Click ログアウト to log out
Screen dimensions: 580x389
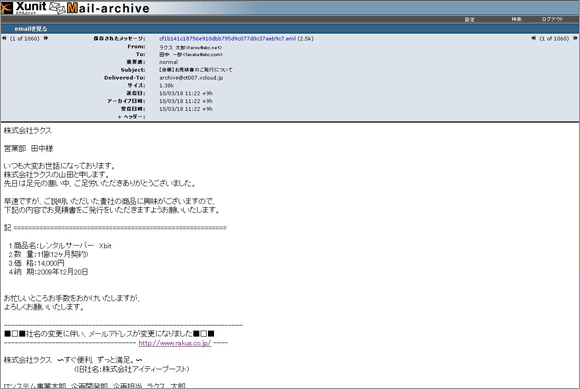tap(552, 19)
